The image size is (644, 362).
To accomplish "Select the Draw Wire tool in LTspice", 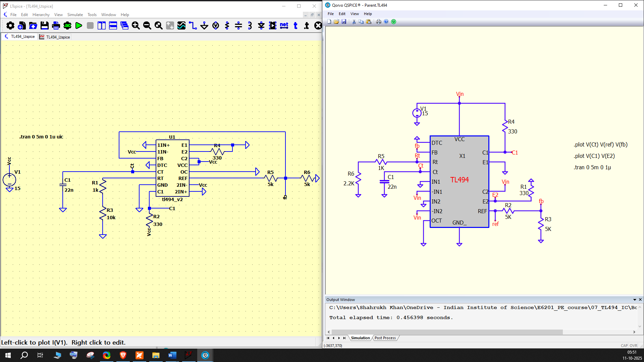I will pos(193,26).
